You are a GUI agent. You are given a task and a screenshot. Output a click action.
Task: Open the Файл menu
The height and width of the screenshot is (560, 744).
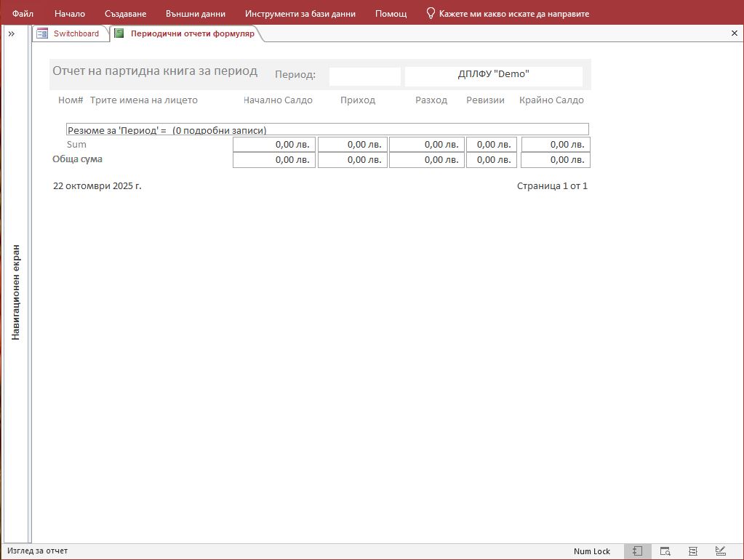[x=23, y=14]
